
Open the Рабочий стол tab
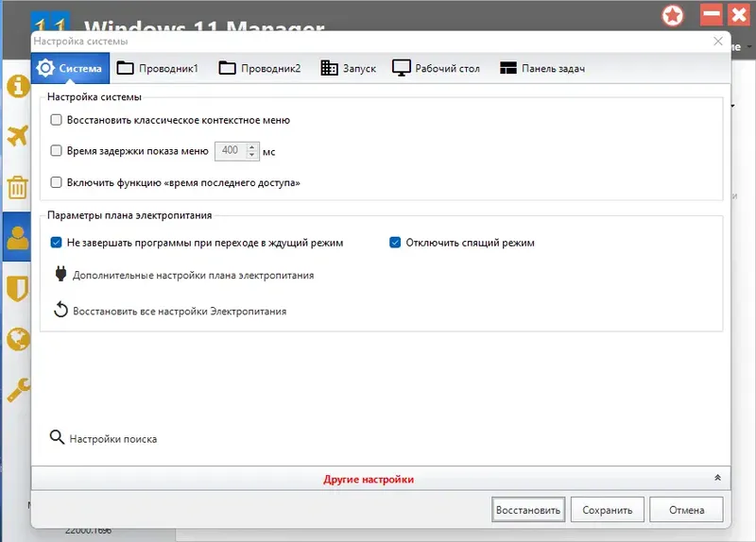tap(436, 68)
